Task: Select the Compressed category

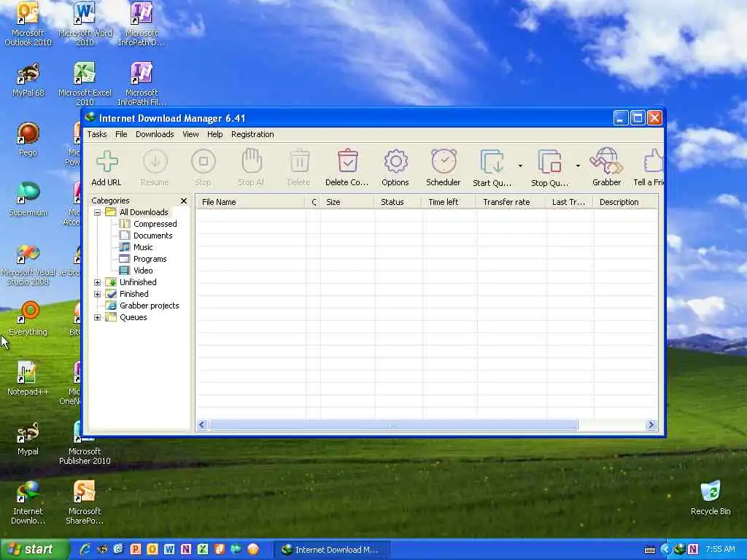Action: (155, 224)
